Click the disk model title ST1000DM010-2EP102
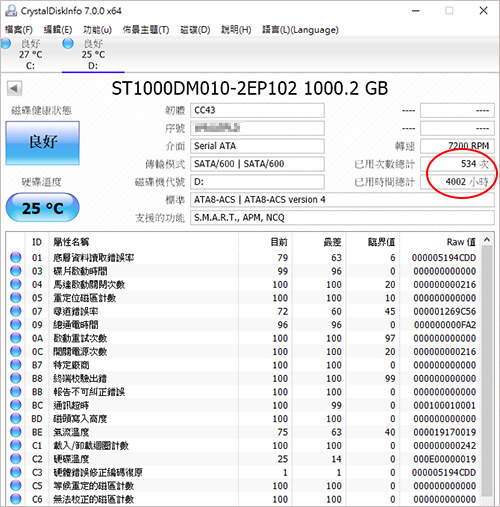Image resolution: width=500 pixels, height=507 pixels. 204,89
